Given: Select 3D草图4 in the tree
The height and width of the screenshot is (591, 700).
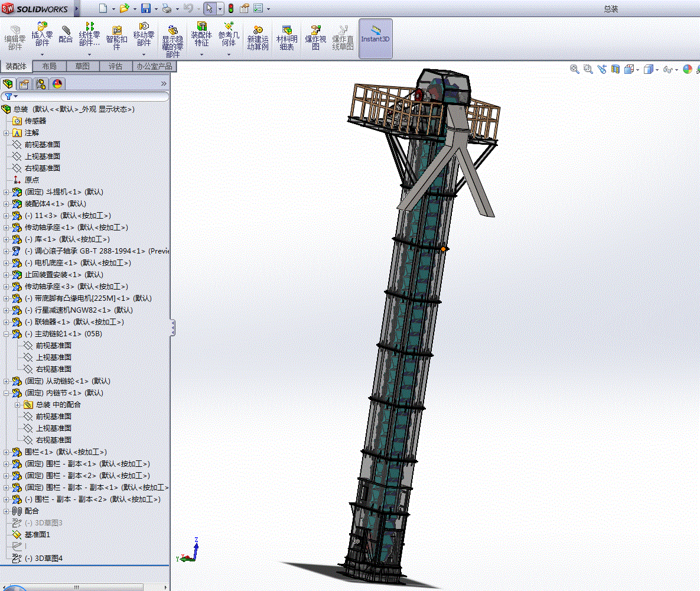Looking at the screenshot, I should pyautogui.click(x=43, y=558).
